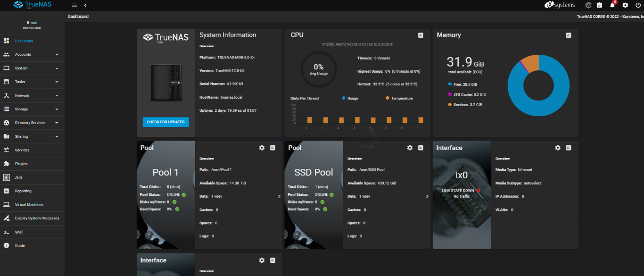Open CPU reports chart icon
The image size is (644, 276).
click(421, 35)
